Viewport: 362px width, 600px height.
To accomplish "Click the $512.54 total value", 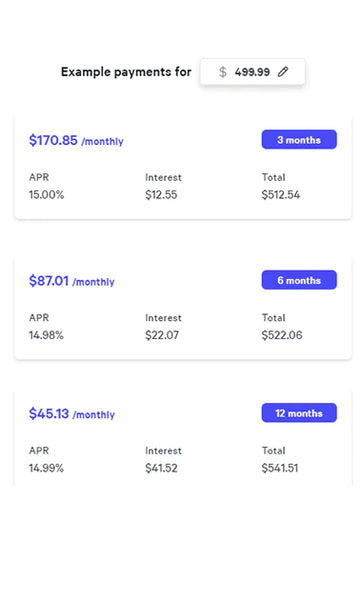I will [x=281, y=195].
